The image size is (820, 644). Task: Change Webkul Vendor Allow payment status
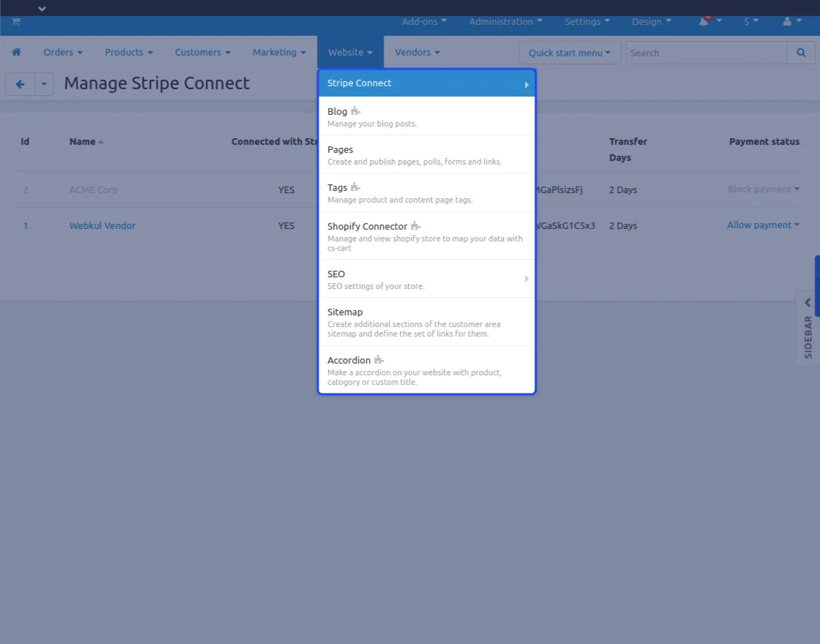[x=763, y=225]
